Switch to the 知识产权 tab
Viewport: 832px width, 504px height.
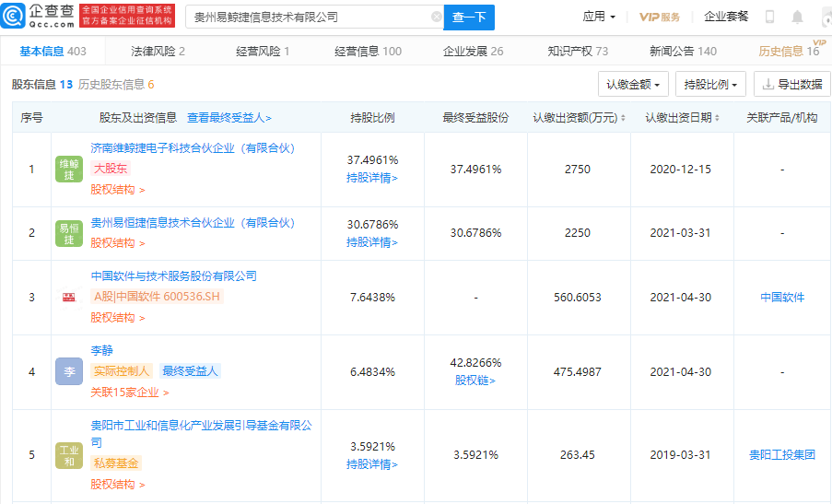click(x=578, y=51)
